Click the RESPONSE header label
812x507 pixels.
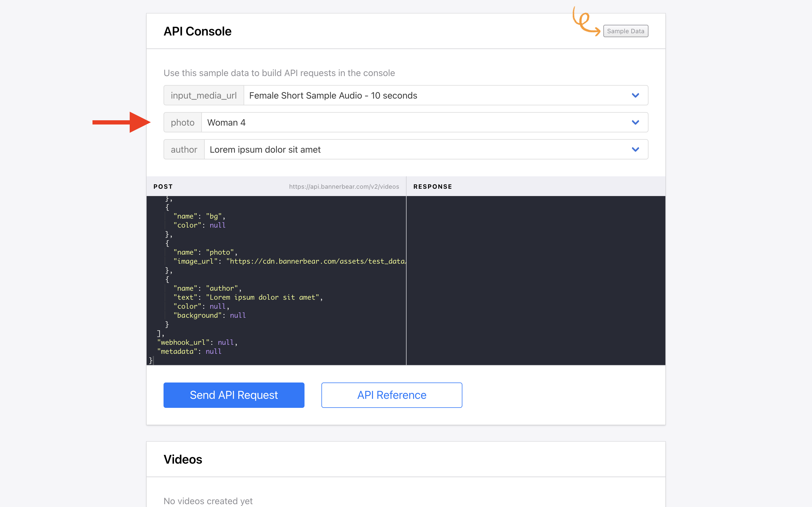tap(433, 186)
